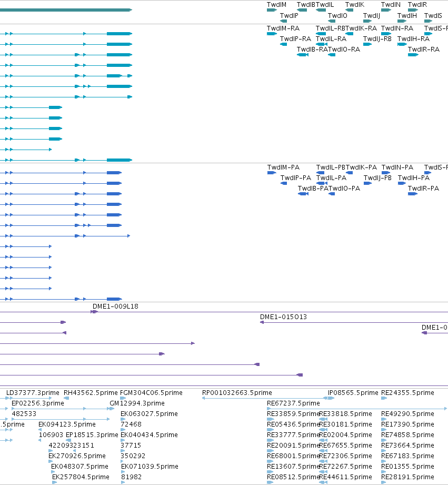Image resolution: width=448 pixels, height=485 pixels.
Task: Open the TwdlH-PA protein label
Action: pyautogui.click(x=414, y=178)
